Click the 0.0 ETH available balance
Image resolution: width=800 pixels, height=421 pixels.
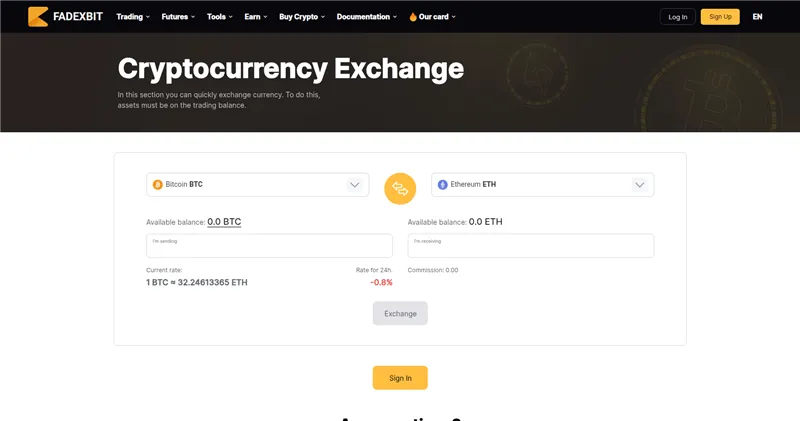[x=485, y=222]
